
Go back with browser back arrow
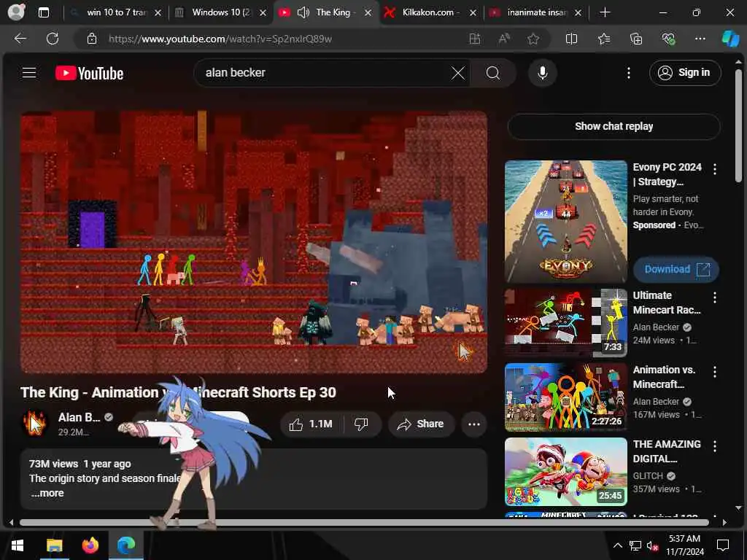point(20,39)
